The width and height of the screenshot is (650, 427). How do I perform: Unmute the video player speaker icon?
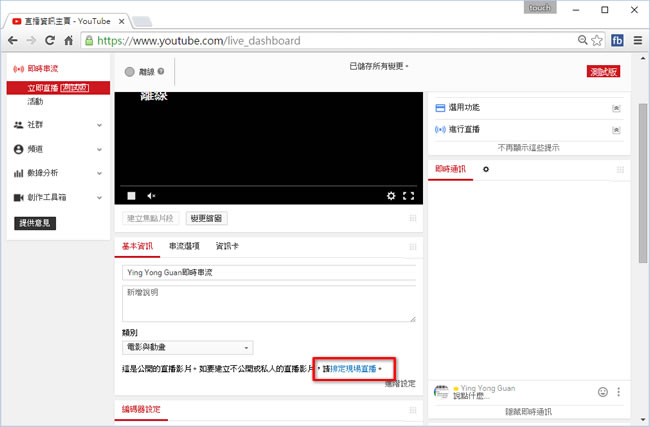tap(151, 196)
